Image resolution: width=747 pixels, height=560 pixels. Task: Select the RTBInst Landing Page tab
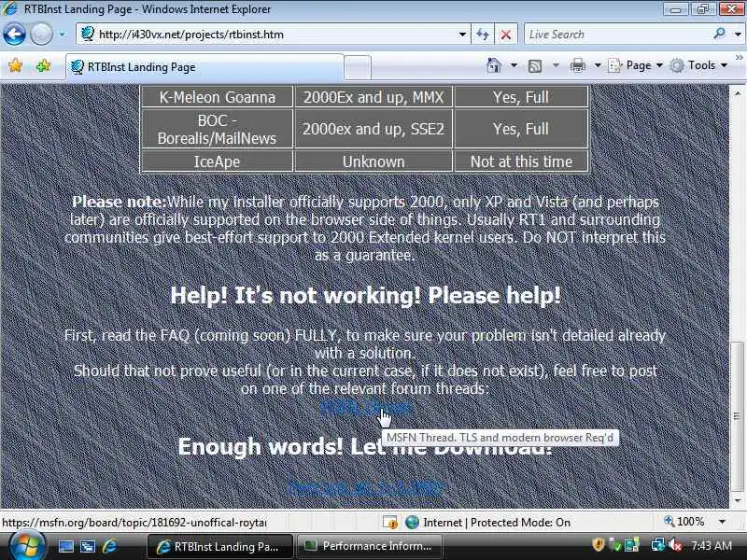pos(204,66)
